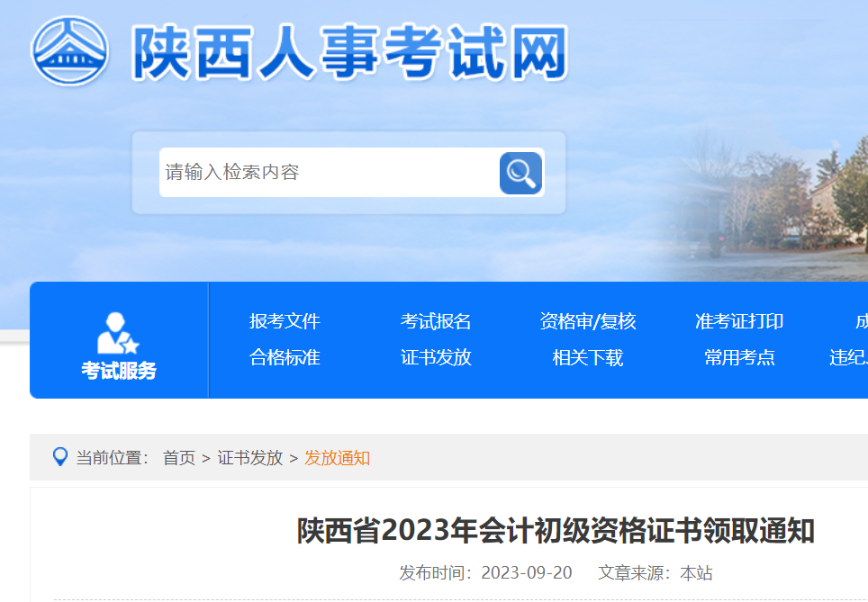Click the 发布时间：2023-09-20 text
The width and height of the screenshot is (868, 602).
[485, 572]
